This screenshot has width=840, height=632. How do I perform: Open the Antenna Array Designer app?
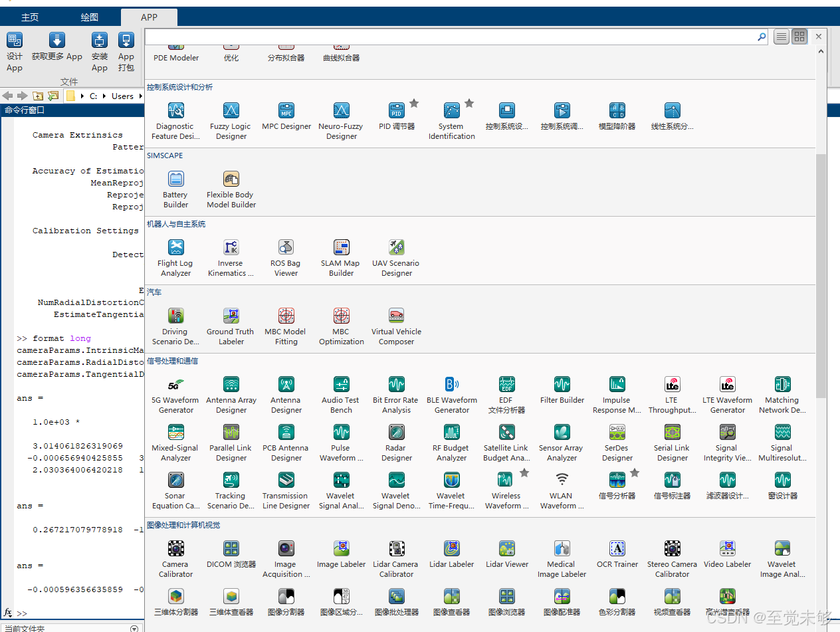pos(231,395)
